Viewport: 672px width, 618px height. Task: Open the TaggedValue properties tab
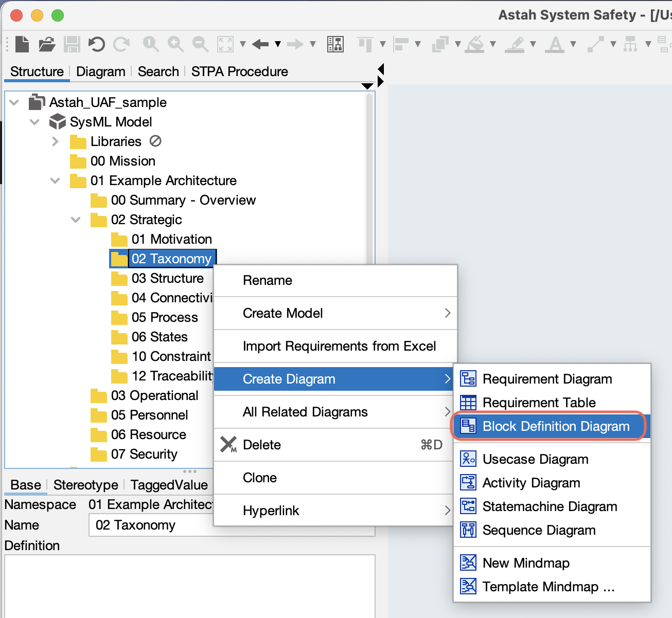[x=169, y=485]
